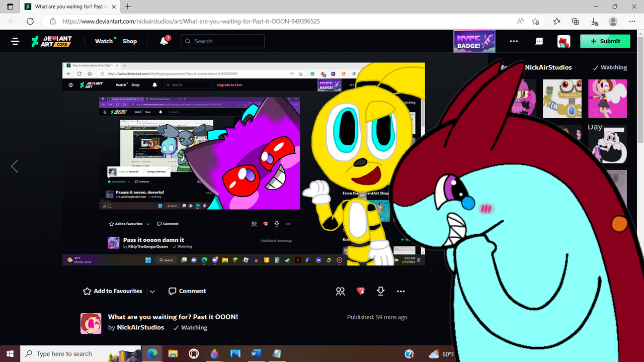The image size is (644, 362).
Task: Open the Shop section in DeviantArt header
Action: coord(130,41)
